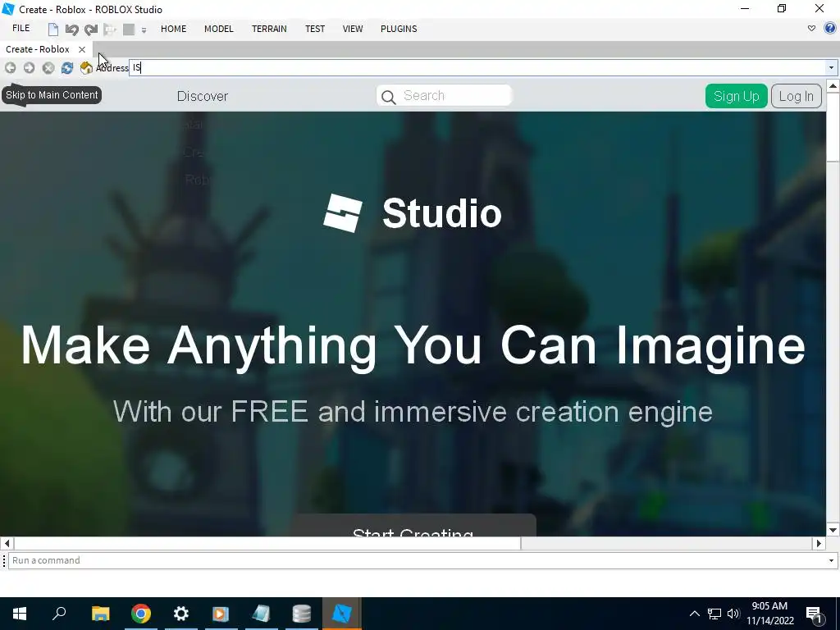Open the notification center icon
The height and width of the screenshot is (630, 840).
[815, 614]
